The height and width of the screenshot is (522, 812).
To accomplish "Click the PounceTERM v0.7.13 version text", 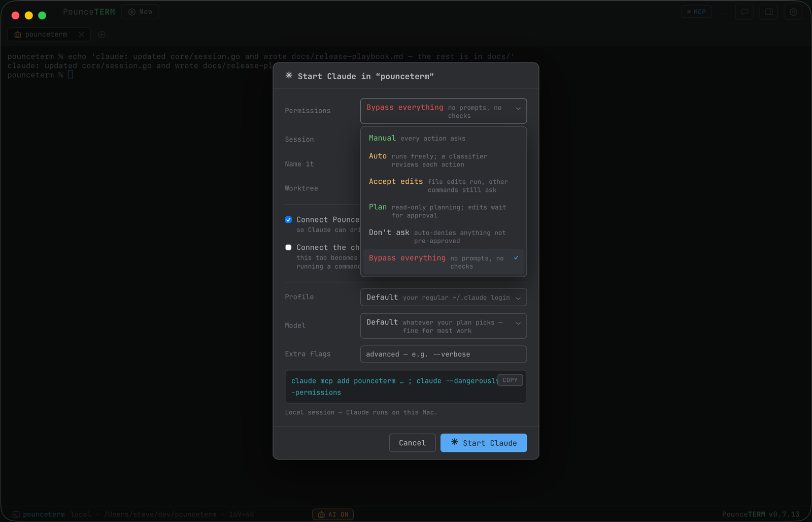I will (x=761, y=514).
